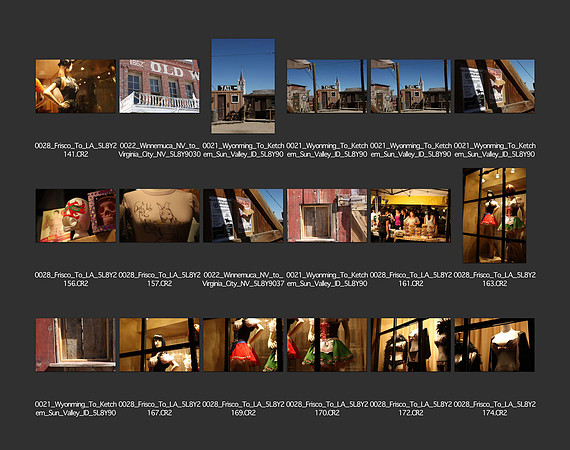This screenshot has height=450, width=570.
Task: Click the file name ending '174.CR2'
Action: point(494,409)
